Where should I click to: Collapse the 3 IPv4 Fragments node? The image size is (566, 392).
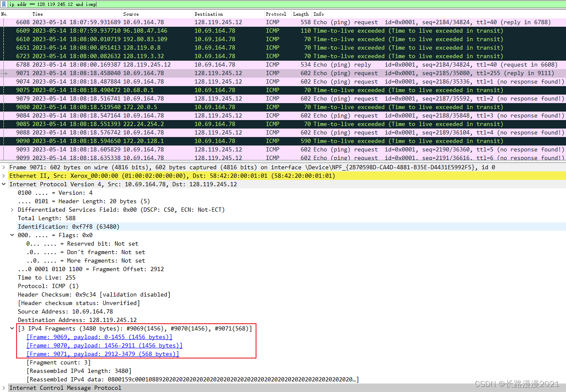pyautogui.click(x=13, y=328)
